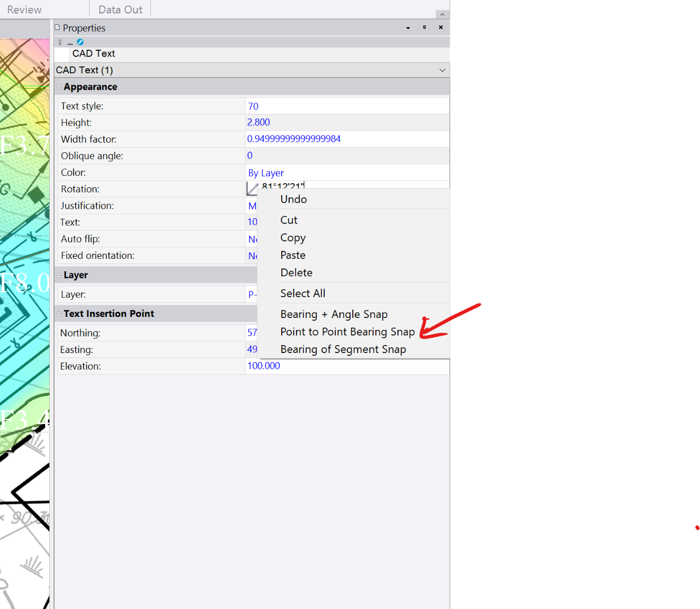Click Select All in the context menu
The width and height of the screenshot is (700, 609).
click(303, 293)
